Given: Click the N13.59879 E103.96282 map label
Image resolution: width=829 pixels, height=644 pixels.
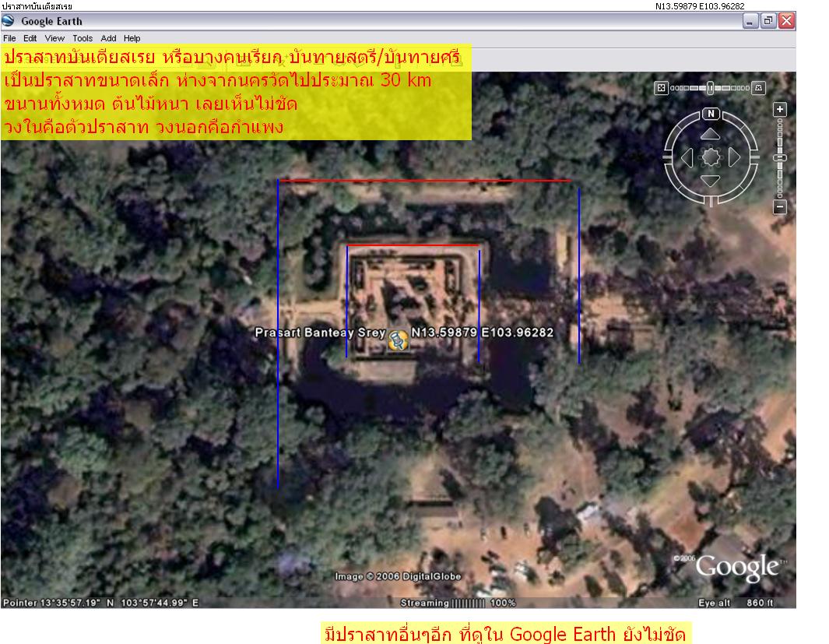Looking at the screenshot, I should tap(482, 333).
